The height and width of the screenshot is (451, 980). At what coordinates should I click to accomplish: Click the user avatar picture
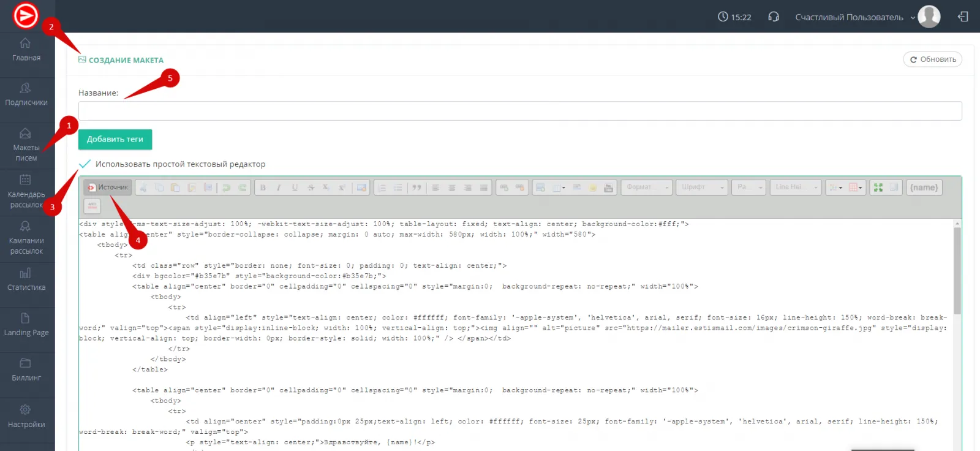(x=929, y=17)
